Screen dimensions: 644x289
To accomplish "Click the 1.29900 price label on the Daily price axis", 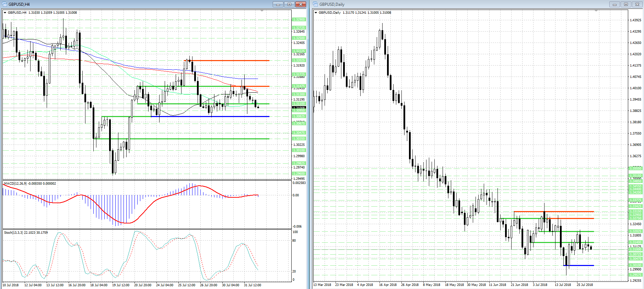I will [x=635, y=269].
